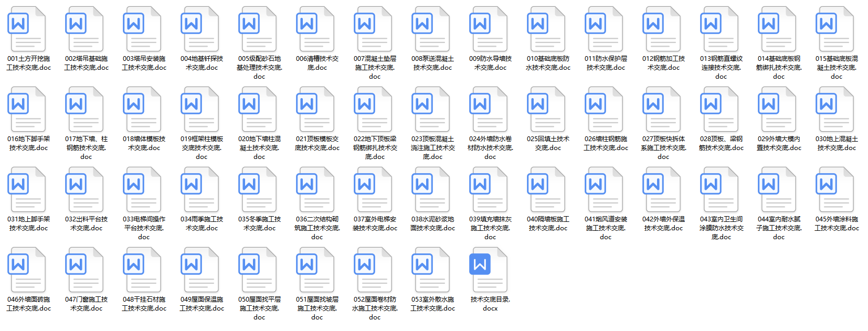Select the 043室内卫生间涂膜防水 document icon
Screen dimensions: 868x331
[719, 189]
